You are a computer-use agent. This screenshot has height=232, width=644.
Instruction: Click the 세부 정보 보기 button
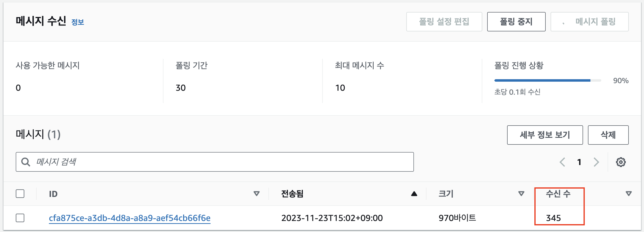545,135
